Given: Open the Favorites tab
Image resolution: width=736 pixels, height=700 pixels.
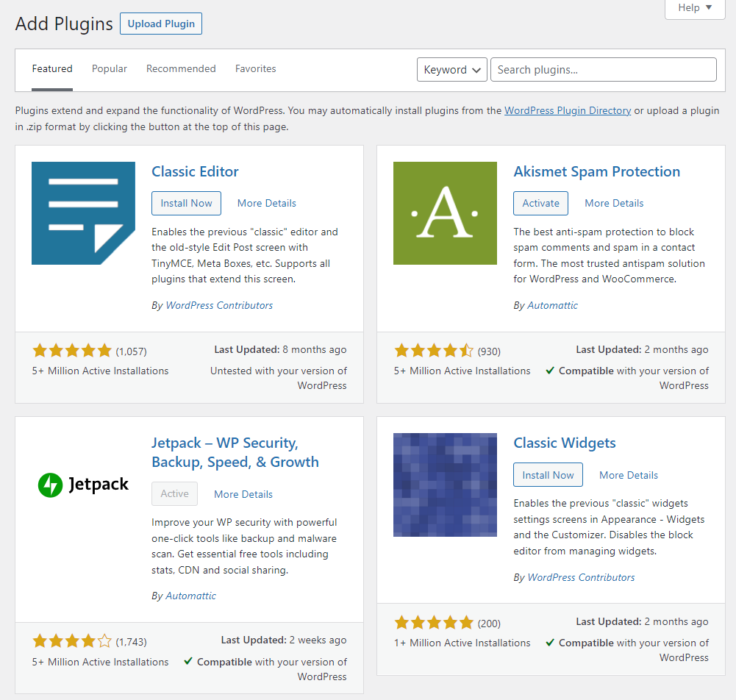Looking at the screenshot, I should 255,69.
